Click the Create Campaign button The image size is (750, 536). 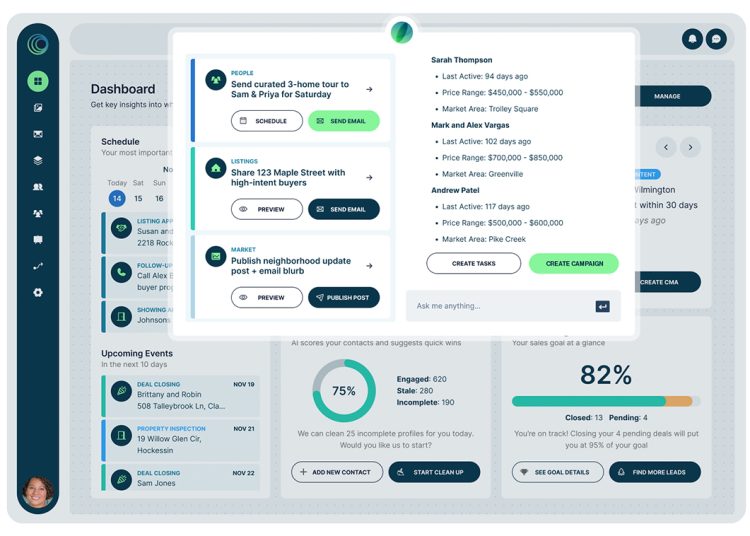coord(573,263)
